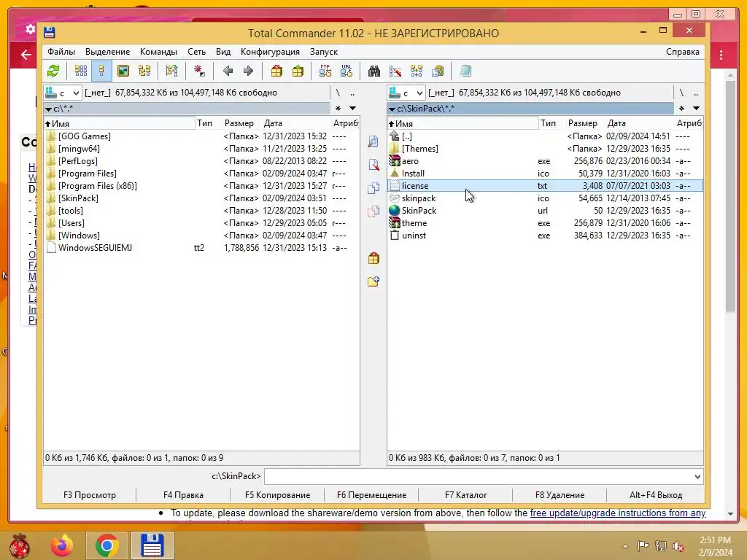
Task: Go forward with the right arrow icon
Action: [x=248, y=71]
